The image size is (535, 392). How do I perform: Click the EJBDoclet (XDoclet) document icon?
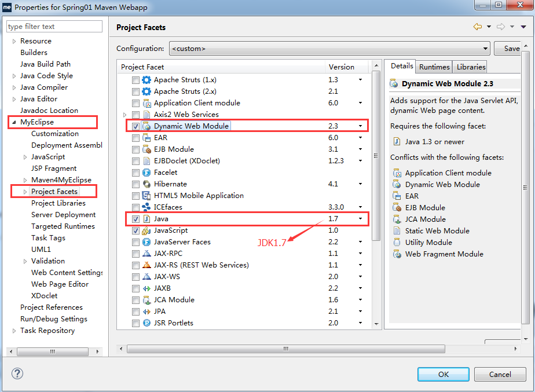coord(146,161)
